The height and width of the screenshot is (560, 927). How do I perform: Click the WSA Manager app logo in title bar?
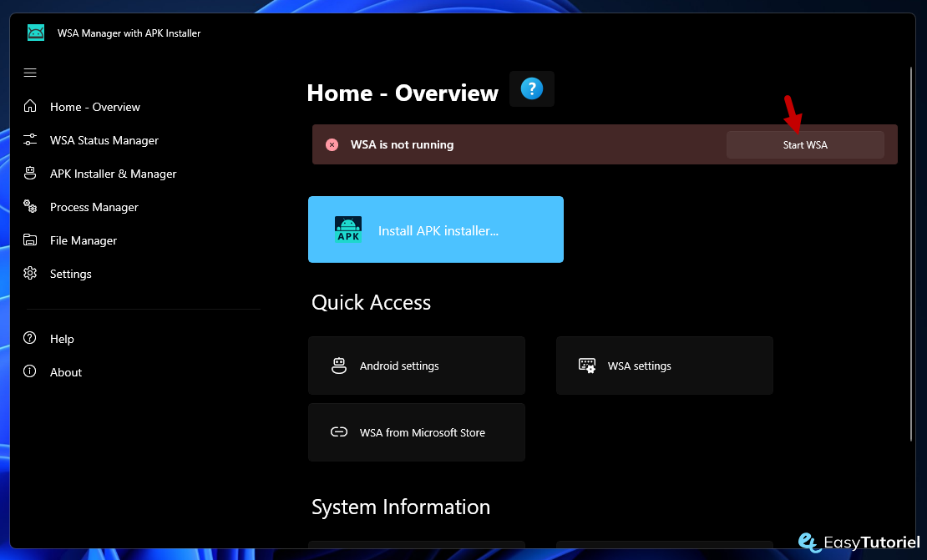click(x=36, y=33)
